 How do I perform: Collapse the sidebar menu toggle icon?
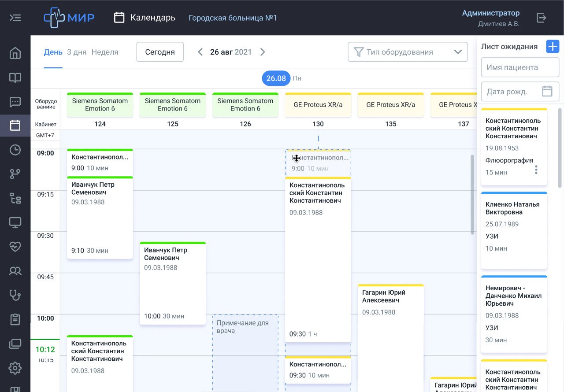click(15, 18)
